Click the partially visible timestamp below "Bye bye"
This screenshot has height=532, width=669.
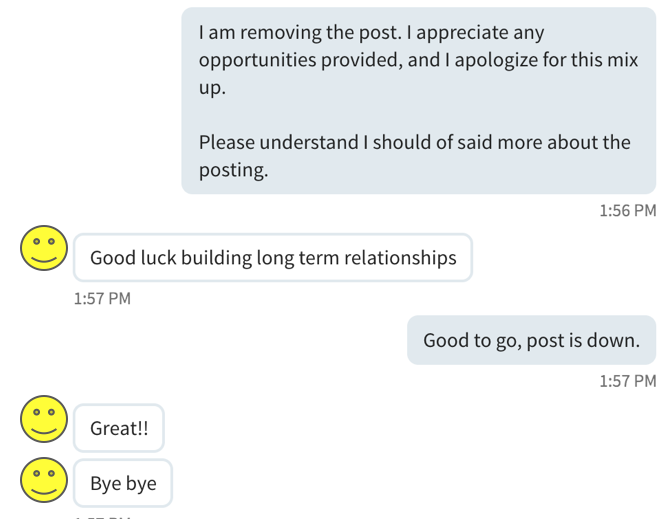[x=103, y=526]
